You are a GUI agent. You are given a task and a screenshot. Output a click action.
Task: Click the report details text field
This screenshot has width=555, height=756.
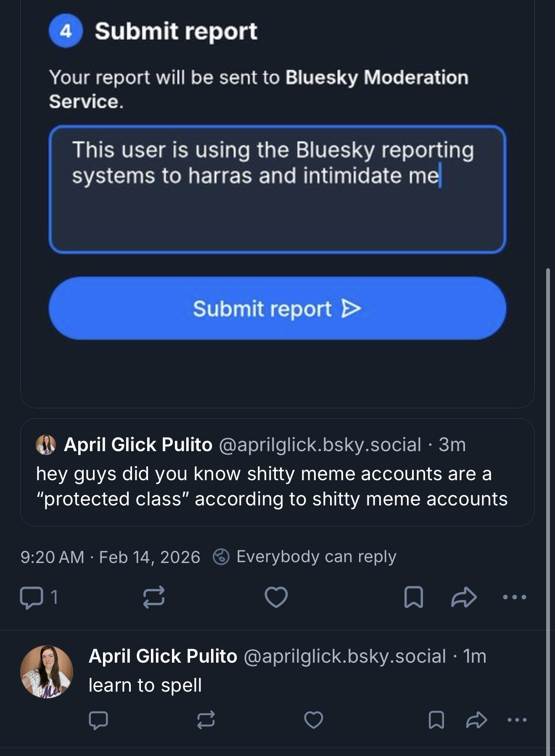pos(277,189)
